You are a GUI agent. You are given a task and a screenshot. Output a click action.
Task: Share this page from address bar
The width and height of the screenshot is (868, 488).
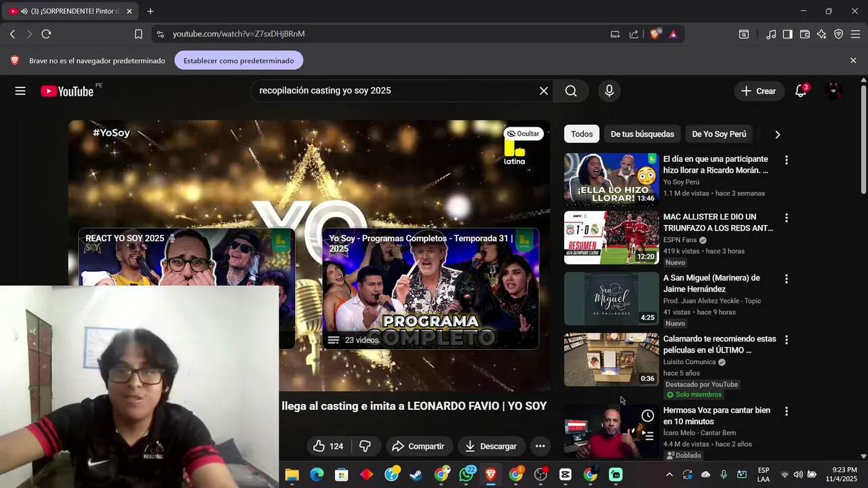point(633,34)
